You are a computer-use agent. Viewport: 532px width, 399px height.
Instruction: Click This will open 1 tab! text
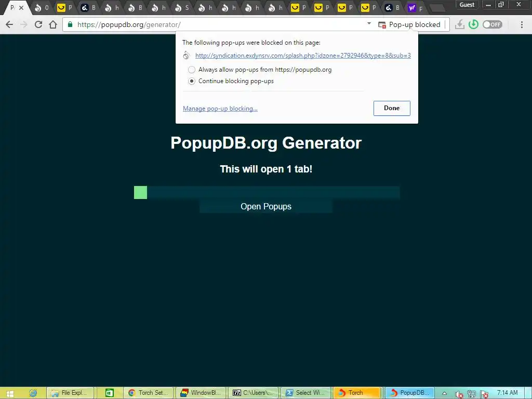[266, 169]
